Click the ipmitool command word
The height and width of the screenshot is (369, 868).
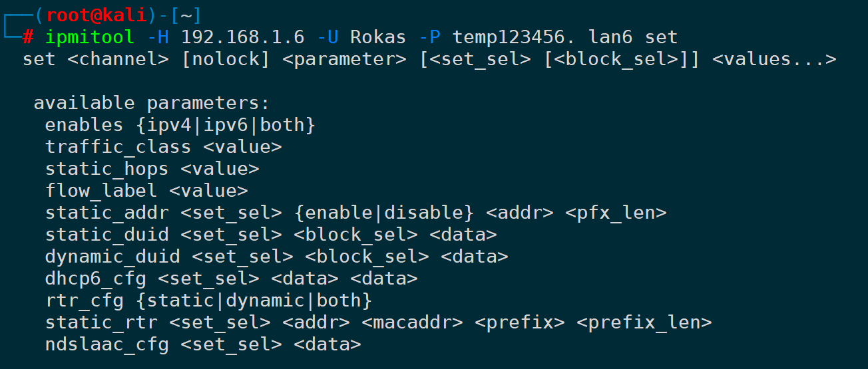(x=90, y=37)
